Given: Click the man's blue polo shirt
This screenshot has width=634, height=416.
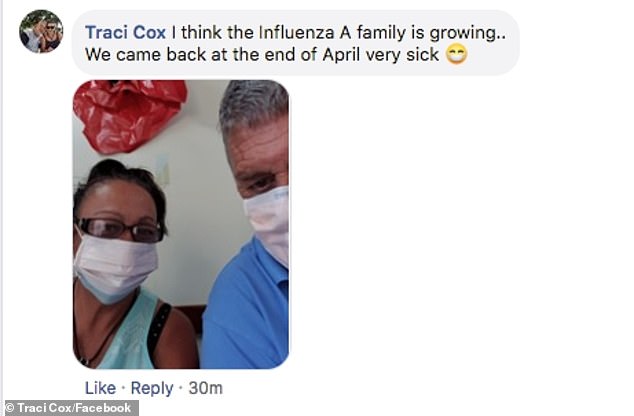Looking at the screenshot, I should tap(245, 305).
